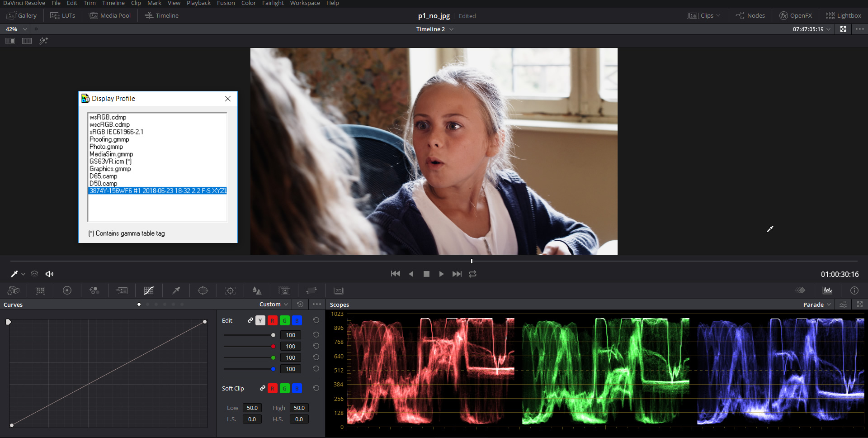The width and height of the screenshot is (868, 438).
Task: Toggle the Soft Clip channel link
Action: pyautogui.click(x=262, y=388)
